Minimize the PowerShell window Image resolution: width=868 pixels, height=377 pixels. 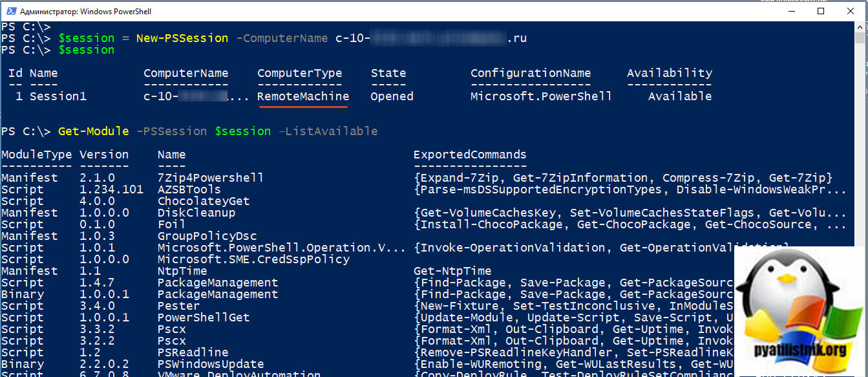[x=791, y=11]
